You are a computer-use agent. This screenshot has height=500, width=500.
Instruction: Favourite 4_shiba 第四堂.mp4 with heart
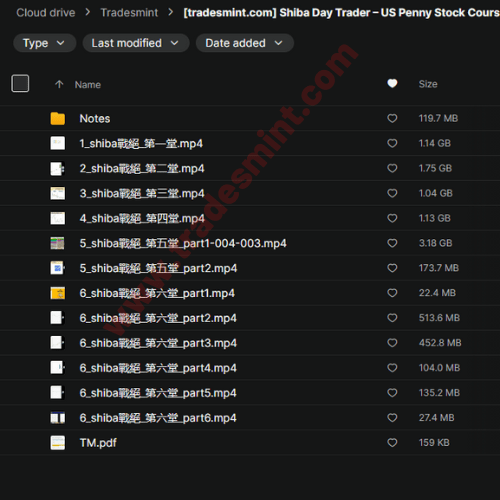pyautogui.click(x=392, y=218)
